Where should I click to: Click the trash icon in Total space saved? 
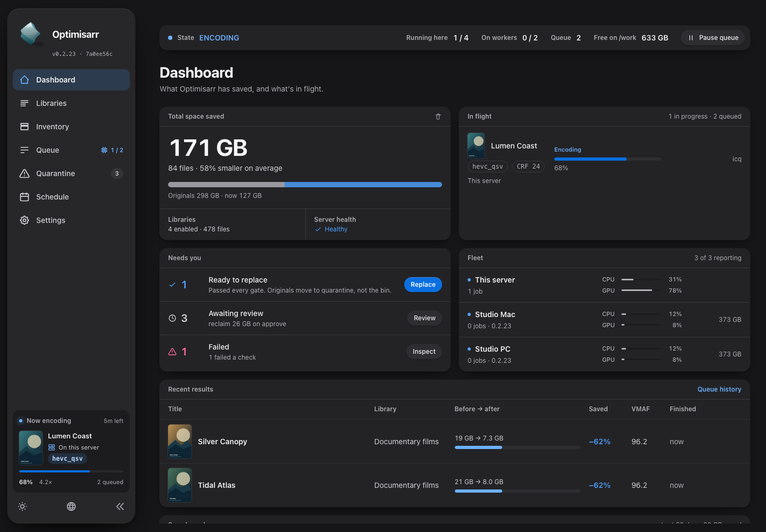click(438, 117)
